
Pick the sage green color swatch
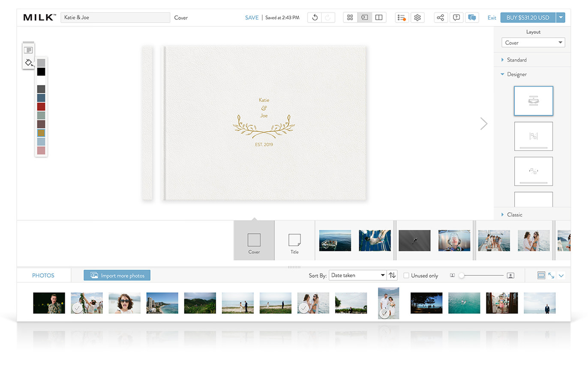point(41,115)
